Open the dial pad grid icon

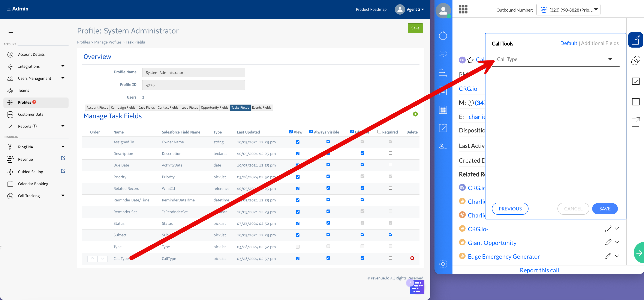(463, 9)
